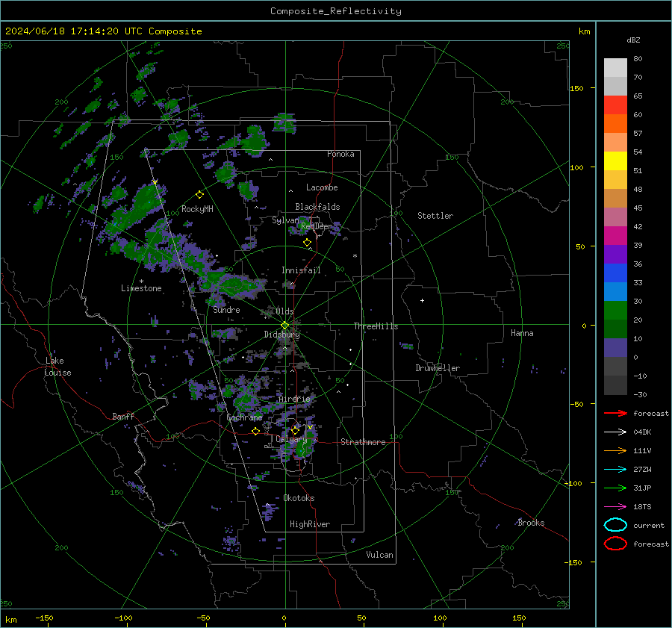672x628 pixels.
Task: Click the yellow diamond at radar center near Didsbury
Action: (285, 325)
